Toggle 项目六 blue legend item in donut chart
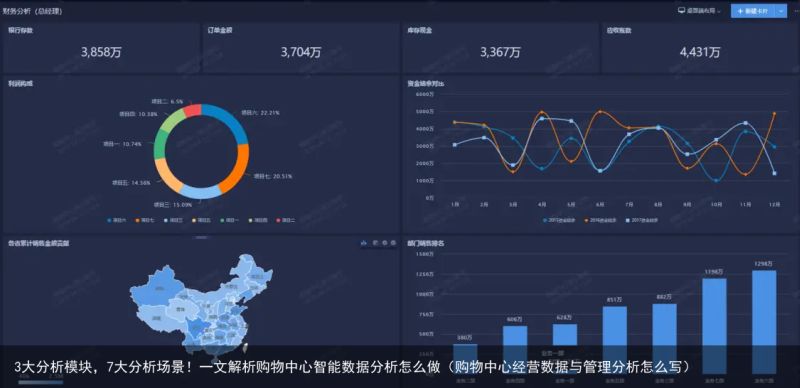This screenshot has width=800, height=388. [x=116, y=220]
